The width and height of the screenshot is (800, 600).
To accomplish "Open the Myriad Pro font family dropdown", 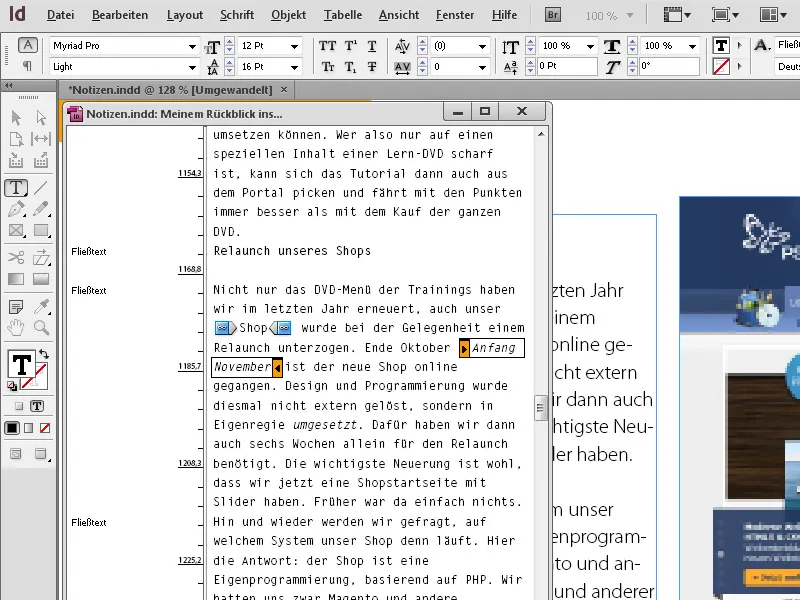I will [x=192, y=46].
